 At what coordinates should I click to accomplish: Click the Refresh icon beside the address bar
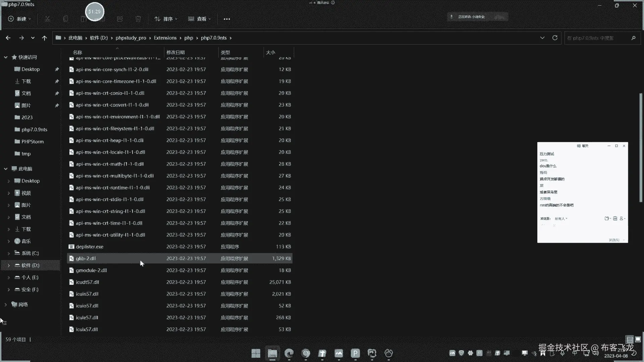[555, 38]
